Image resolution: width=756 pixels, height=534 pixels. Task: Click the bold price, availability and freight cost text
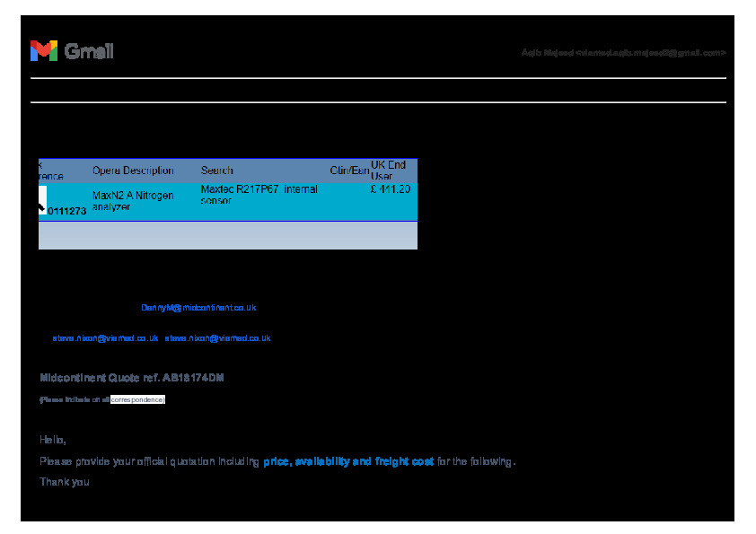[x=348, y=461]
